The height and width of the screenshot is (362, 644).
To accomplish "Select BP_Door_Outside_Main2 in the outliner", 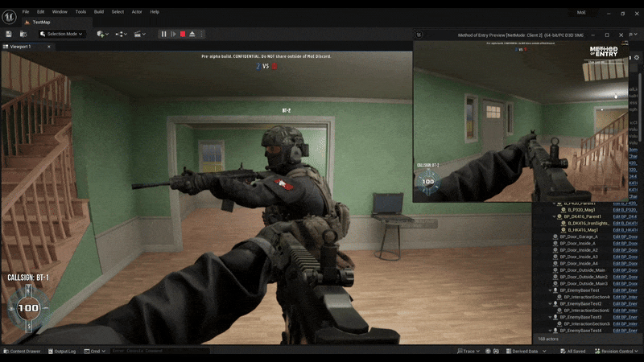I will [x=584, y=277].
